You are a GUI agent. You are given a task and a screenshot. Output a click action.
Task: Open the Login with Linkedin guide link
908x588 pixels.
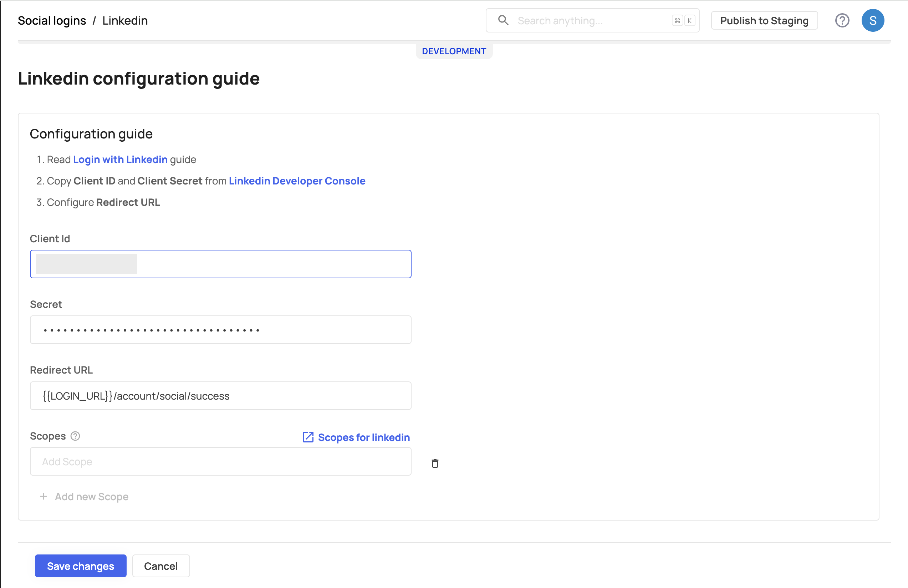[120, 159]
